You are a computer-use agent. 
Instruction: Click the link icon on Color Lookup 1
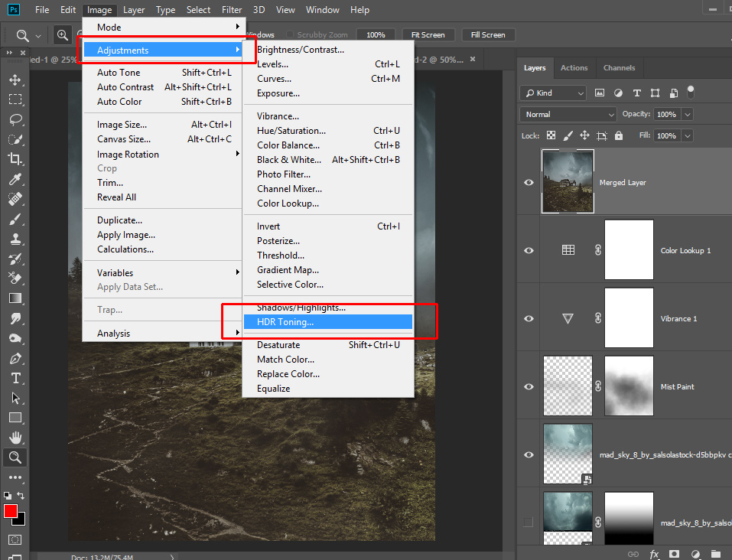(598, 250)
